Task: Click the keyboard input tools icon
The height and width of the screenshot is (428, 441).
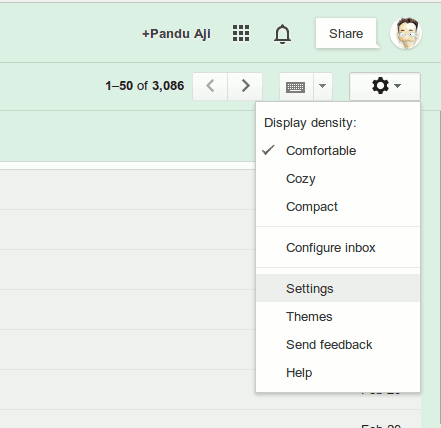Action: (x=296, y=86)
